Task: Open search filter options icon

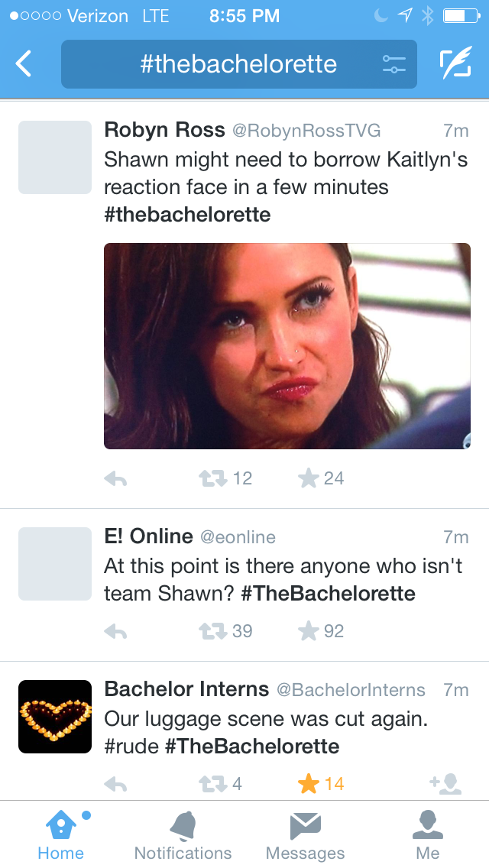Action: [x=394, y=64]
